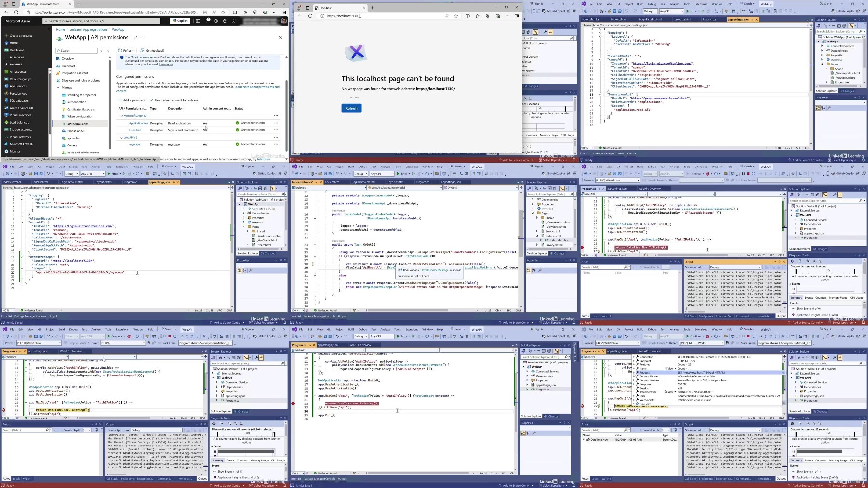Image resolution: width=868 pixels, height=488 pixels.
Task: Click blue Refresh button on localhost error page
Action: coord(352,108)
